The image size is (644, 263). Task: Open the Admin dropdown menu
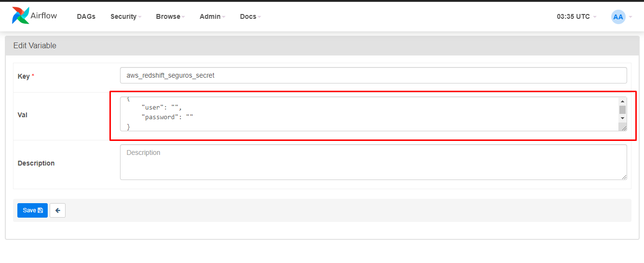(x=212, y=16)
